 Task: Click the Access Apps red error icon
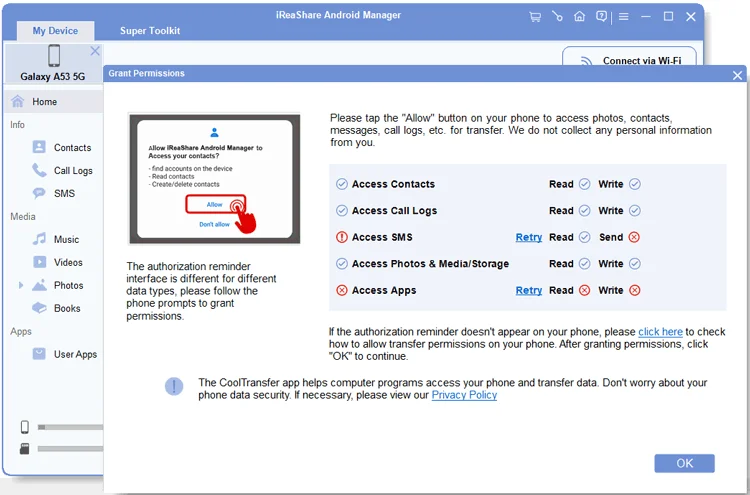tap(342, 290)
